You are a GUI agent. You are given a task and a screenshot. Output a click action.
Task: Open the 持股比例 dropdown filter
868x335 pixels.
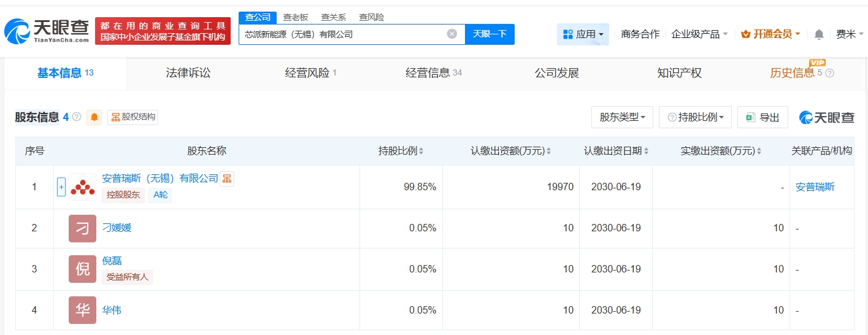click(x=695, y=117)
